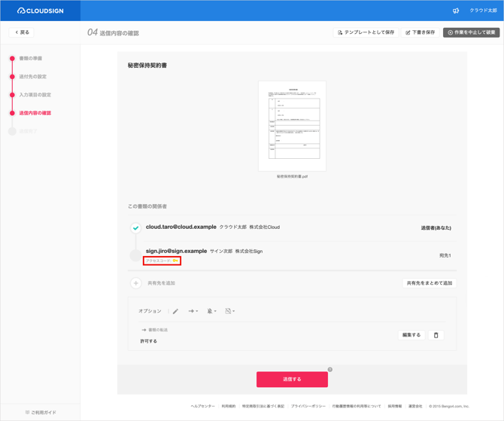The height and width of the screenshot is (421, 504).
Task: Open the notification bell mute dropdown
Action: click(211, 311)
